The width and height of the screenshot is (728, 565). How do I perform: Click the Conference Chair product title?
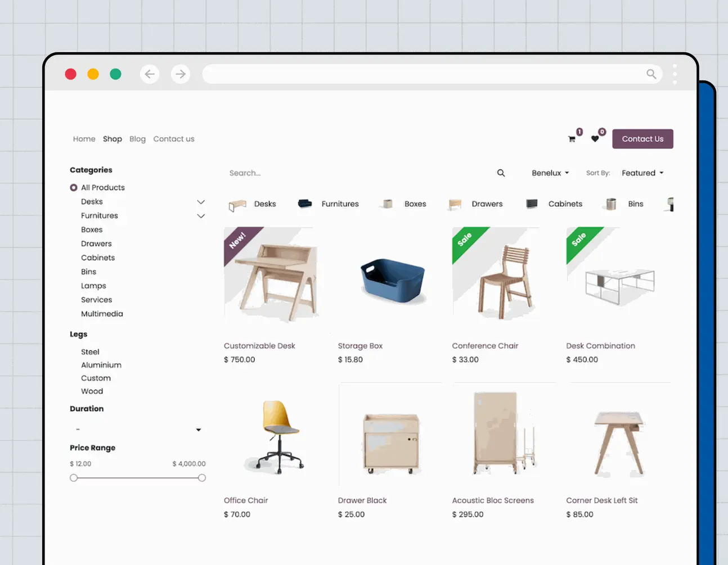click(x=485, y=346)
